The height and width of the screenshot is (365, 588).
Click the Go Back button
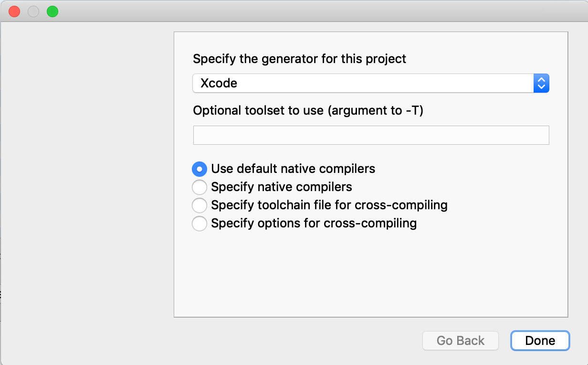[x=460, y=341]
